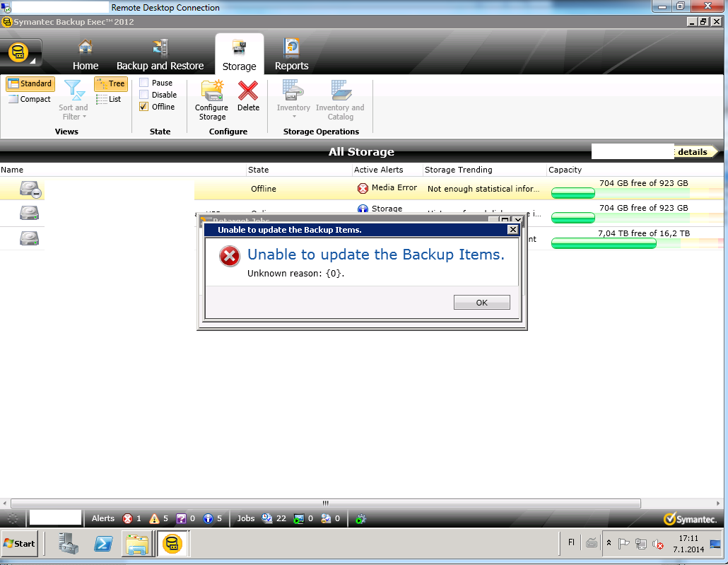This screenshot has width=728, height=565.
Task: Click the Media Error alert icon
Action: point(363,188)
